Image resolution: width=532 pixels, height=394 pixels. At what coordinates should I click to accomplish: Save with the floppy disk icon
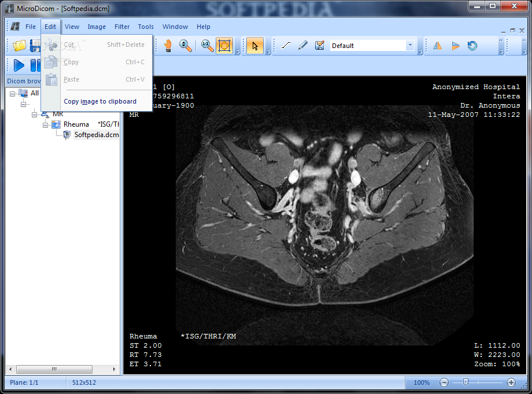[35, 46]
